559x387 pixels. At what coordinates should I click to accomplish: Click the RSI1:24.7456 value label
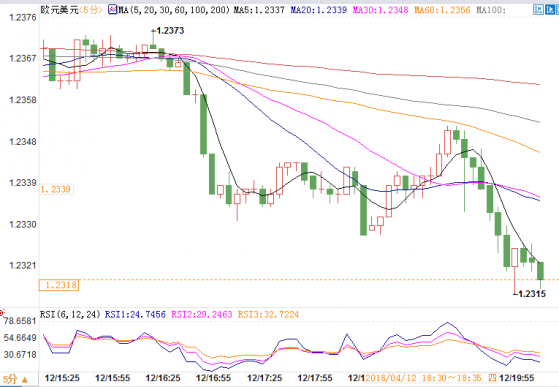(x=135, y=314)
